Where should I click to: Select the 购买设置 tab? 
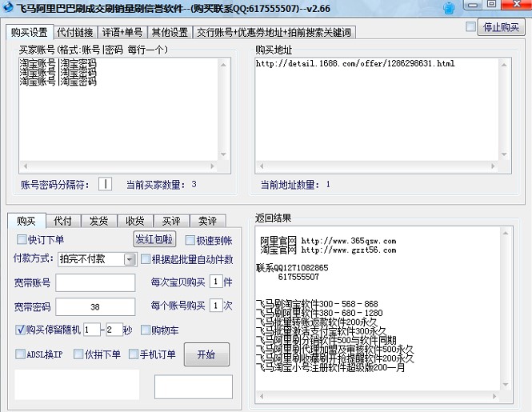(x=30, y=32)
